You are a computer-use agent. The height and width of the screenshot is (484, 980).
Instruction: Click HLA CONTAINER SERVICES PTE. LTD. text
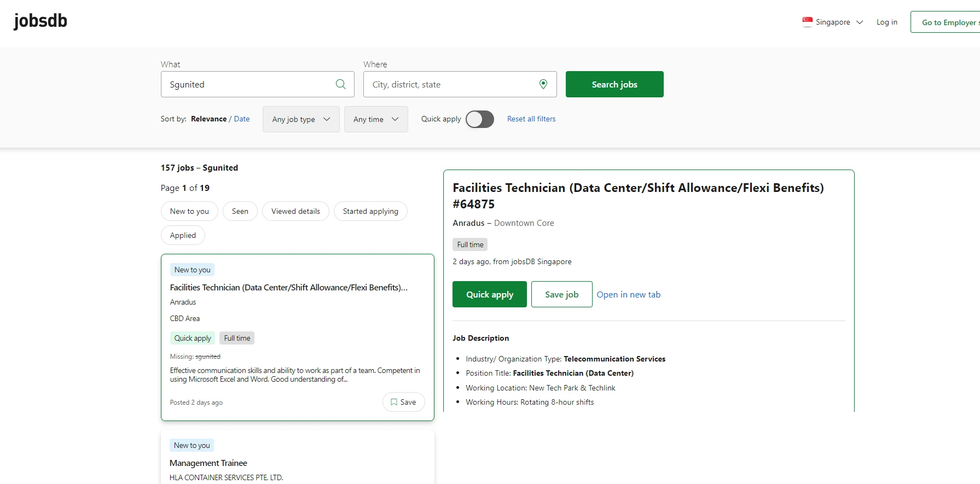pos(226,477)
